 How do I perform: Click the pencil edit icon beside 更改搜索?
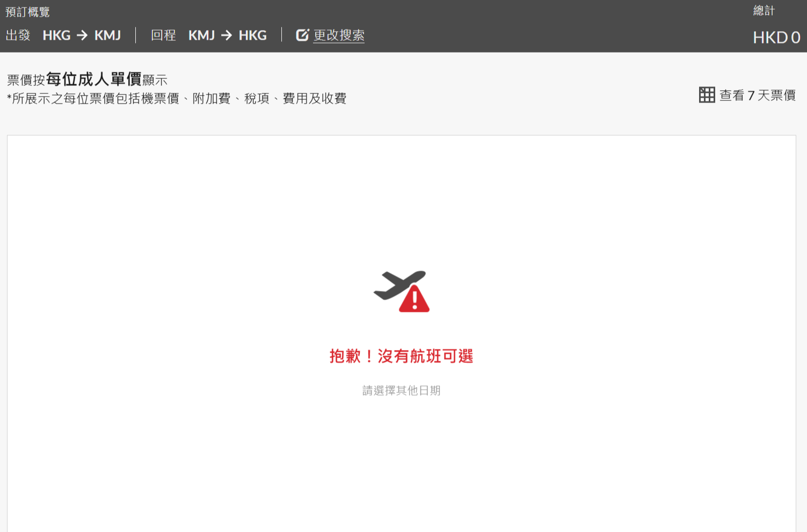(x=302, y=35)
